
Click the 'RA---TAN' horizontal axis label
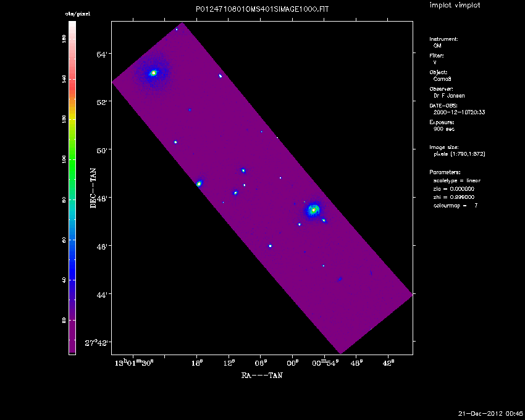tap(262, 376)
